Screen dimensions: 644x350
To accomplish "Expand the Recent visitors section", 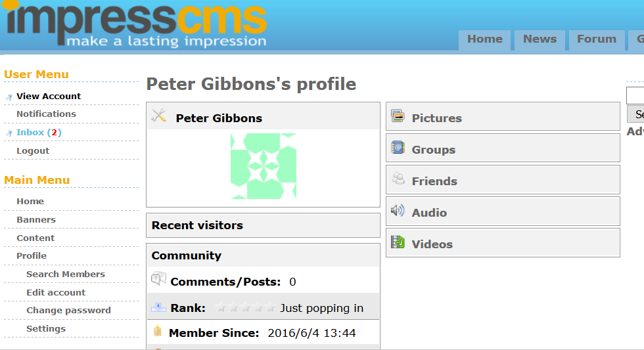I will tap(197, 225).
